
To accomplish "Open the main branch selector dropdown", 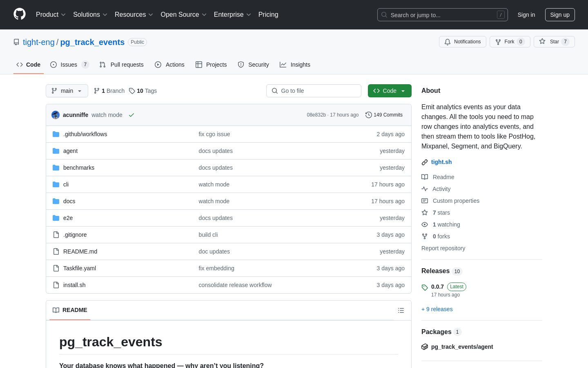I will (67, 91).
